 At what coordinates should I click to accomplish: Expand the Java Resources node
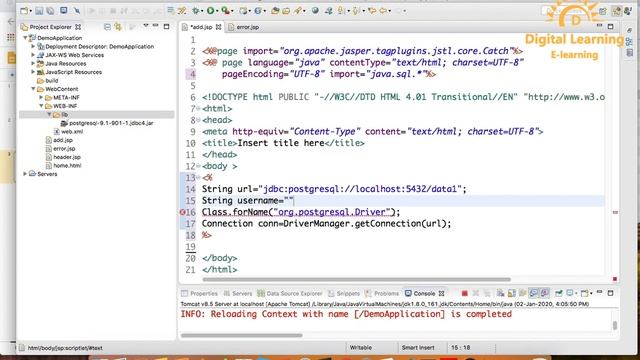pyautogui.click(x=33, y=63)
